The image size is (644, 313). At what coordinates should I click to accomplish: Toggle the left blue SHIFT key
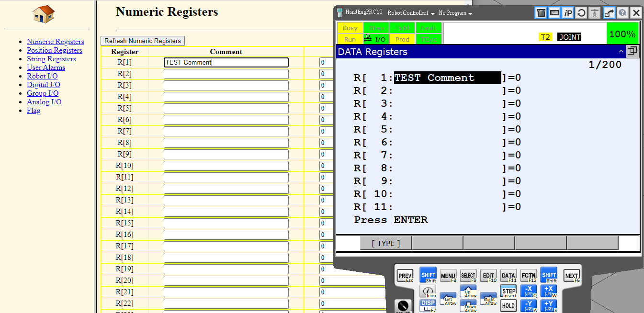pos(428,275)
